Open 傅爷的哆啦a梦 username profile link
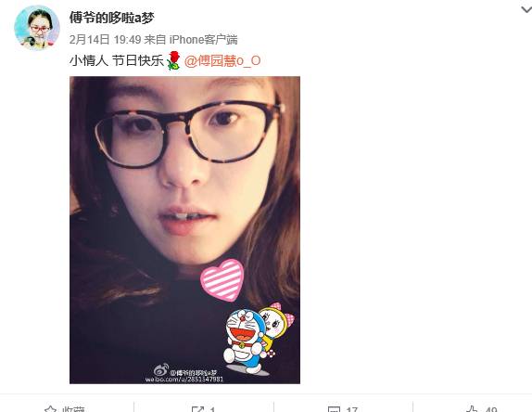Viewport: 532px width, 412px height. click(112, 18)
